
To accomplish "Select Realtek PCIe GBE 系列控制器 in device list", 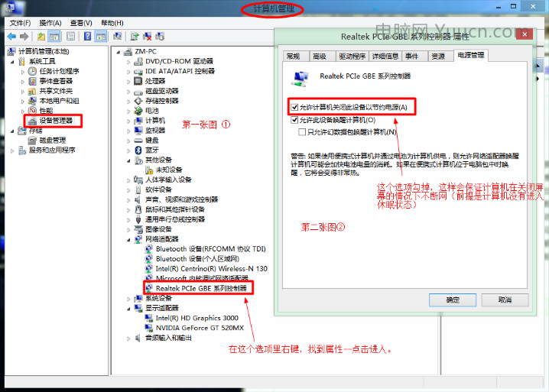I will pos(201,288).
